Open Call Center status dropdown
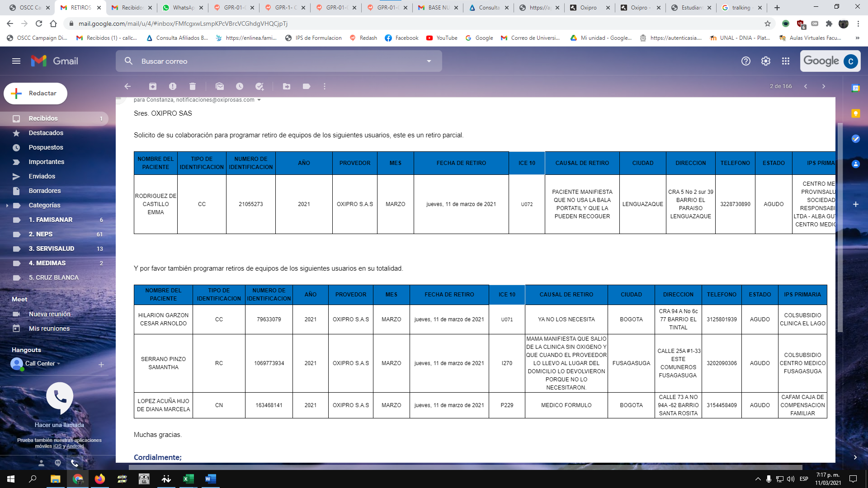This screenshot has width=868, height=488. pyautogui.click(x=59, y=363)
